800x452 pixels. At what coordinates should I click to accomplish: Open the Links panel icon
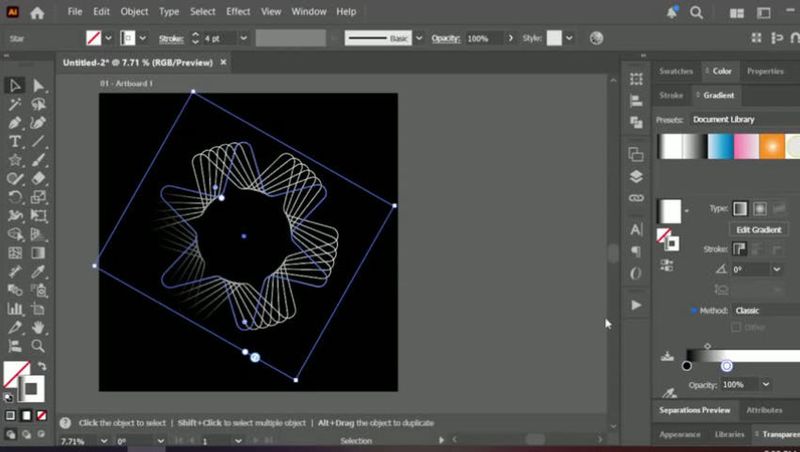tap(636, 198)
